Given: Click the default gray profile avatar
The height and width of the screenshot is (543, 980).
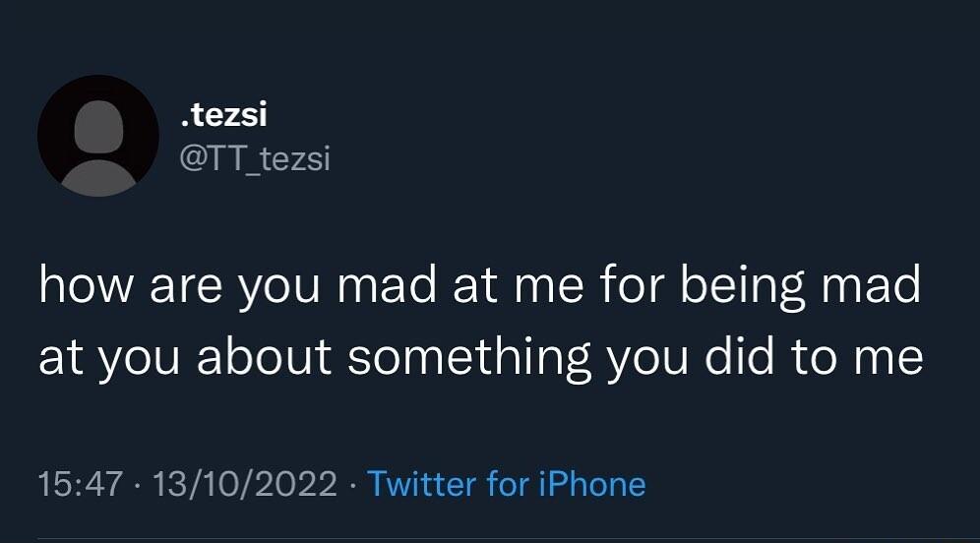Looking at the screenshot, I should click(98, 136).
